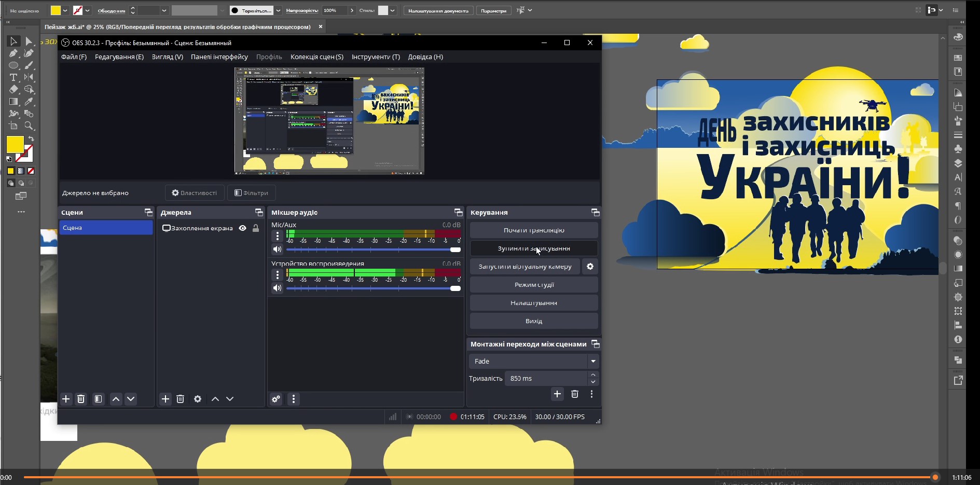The height and width of the screenshot is (485, 980).
Task: Open the opacity 100% dropdown arrow
Action: [352, 10]
